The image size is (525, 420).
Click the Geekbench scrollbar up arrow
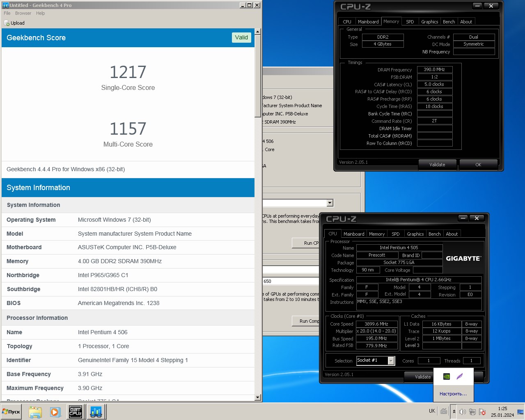click(x=258, y=32)
